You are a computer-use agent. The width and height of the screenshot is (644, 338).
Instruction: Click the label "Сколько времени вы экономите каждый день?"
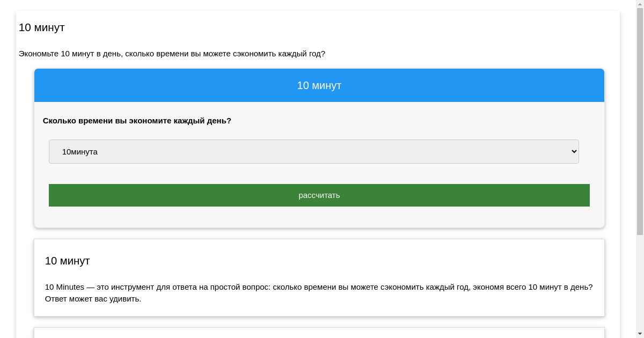[x=137, y=121]
